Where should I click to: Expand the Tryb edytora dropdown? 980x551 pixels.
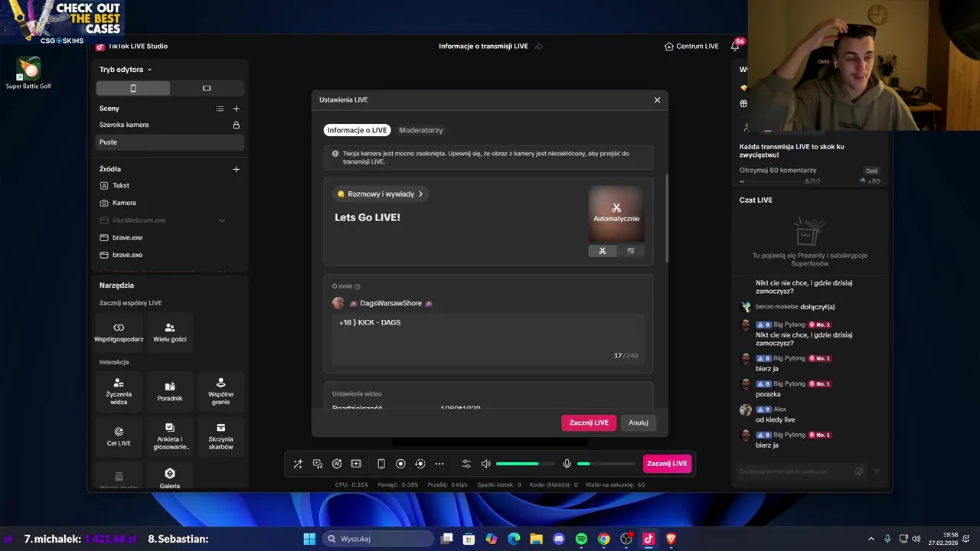[126, 70]
